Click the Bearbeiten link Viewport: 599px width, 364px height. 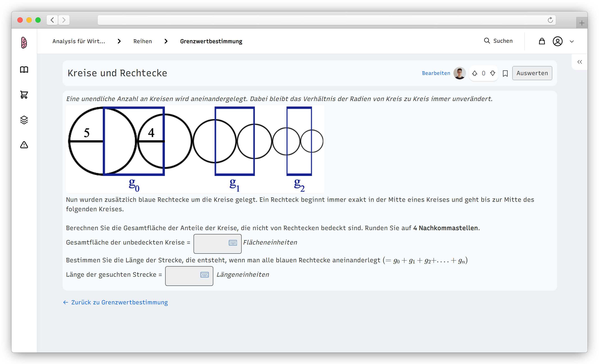click(436, 73)
